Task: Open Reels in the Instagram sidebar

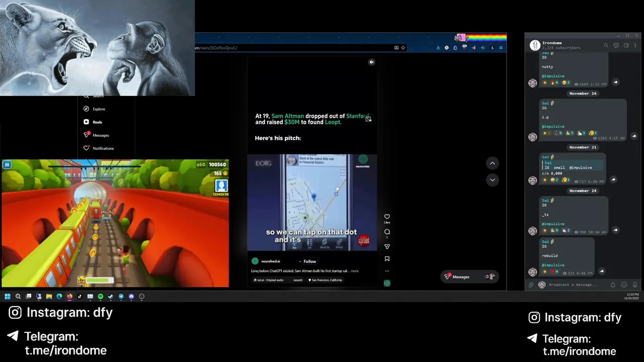Action: tap(94, 122)
